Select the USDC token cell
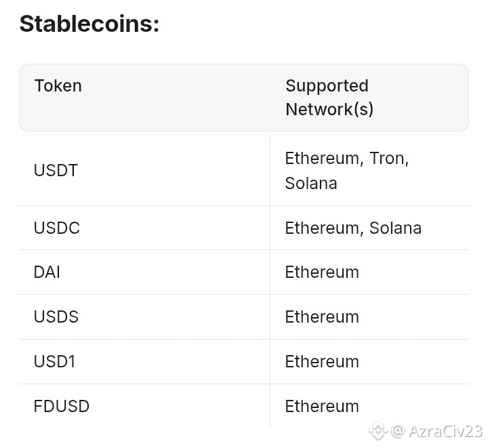Image resolution: width=488 pixels, height=448 pixels. click(x=57, y=228)
